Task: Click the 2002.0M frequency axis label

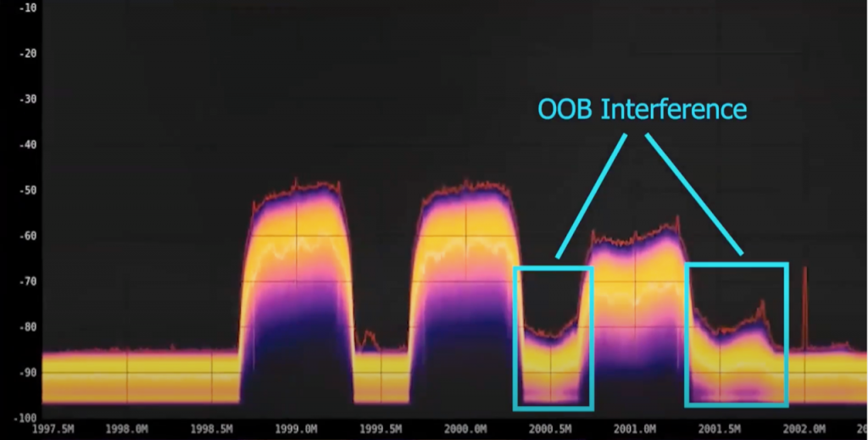Action: click(804, 429)
